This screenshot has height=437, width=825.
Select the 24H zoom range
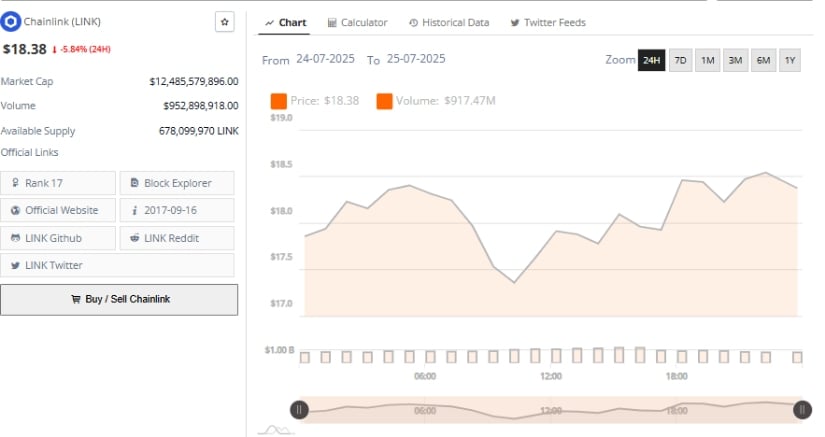[651, 60]
